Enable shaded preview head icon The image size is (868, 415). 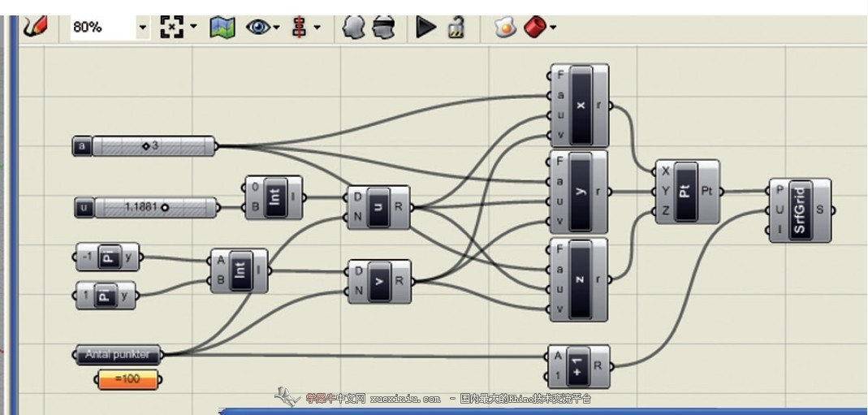(x=353, y=27)
